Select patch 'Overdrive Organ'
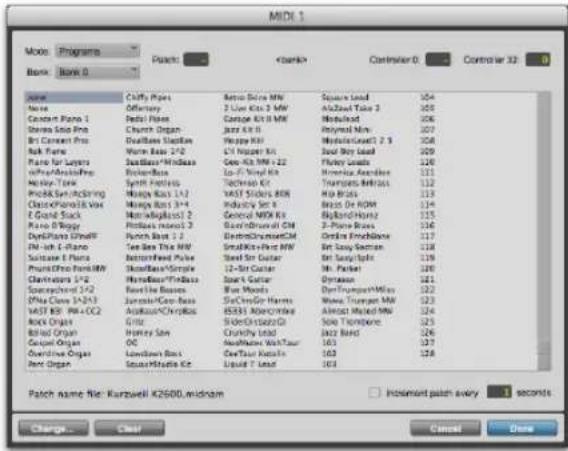Screen dimensions: 568x451 tap(59, 354)
